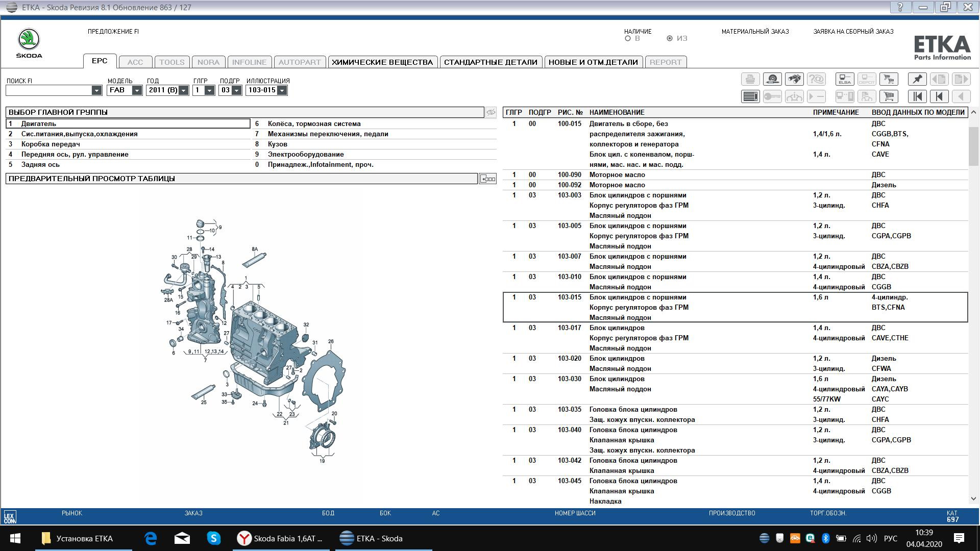This screenshot has height=551, width=980.
Task: Open the ГОД dropdown showing 2011 (B)
Action: pyautogui.click(x=183, y=90)
